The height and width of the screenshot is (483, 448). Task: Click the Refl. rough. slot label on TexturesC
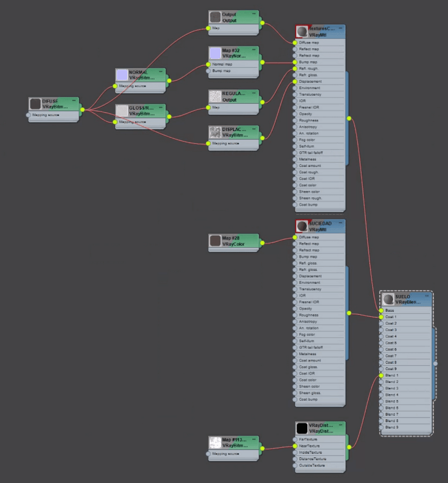click(309, 69)
